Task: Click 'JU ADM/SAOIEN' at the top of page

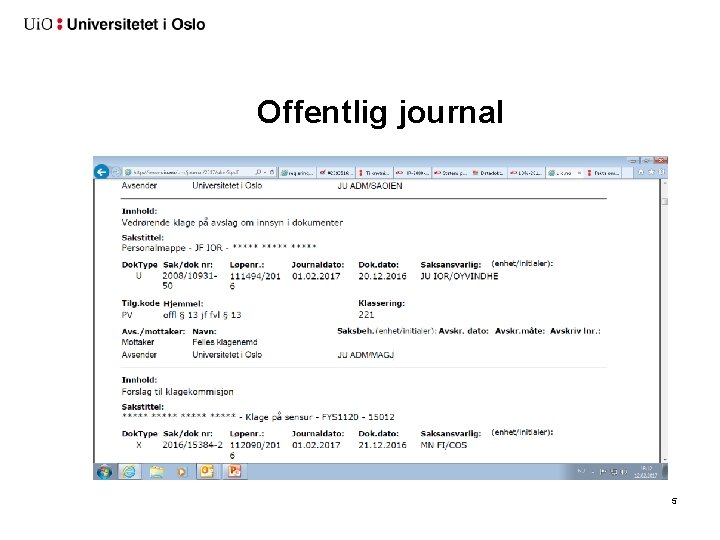Action: point(370,186)
